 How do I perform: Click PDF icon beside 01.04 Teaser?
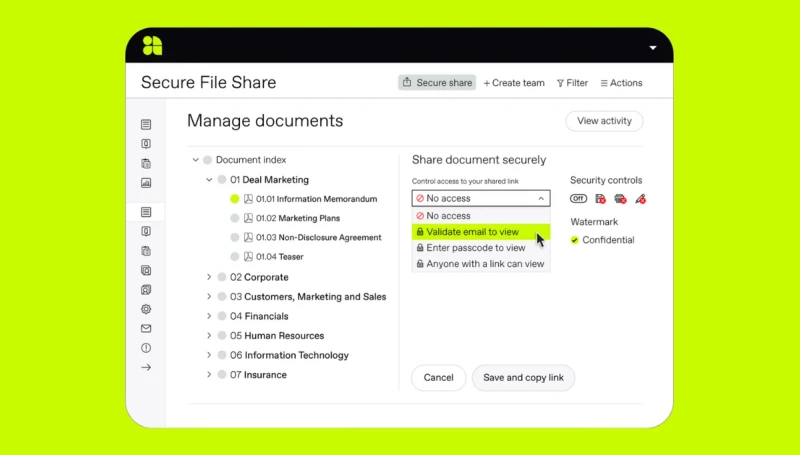248,257
